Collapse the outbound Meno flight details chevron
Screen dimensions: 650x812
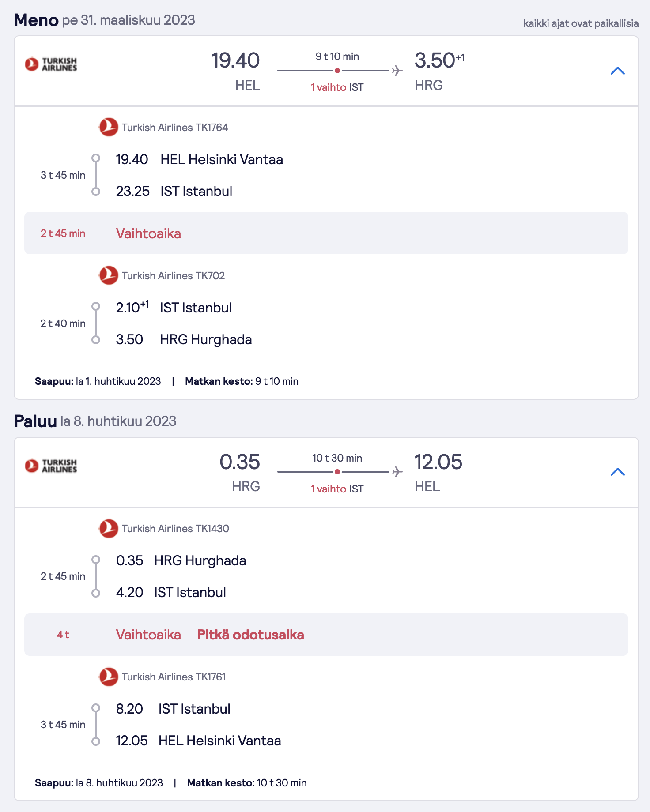point(617,71)
